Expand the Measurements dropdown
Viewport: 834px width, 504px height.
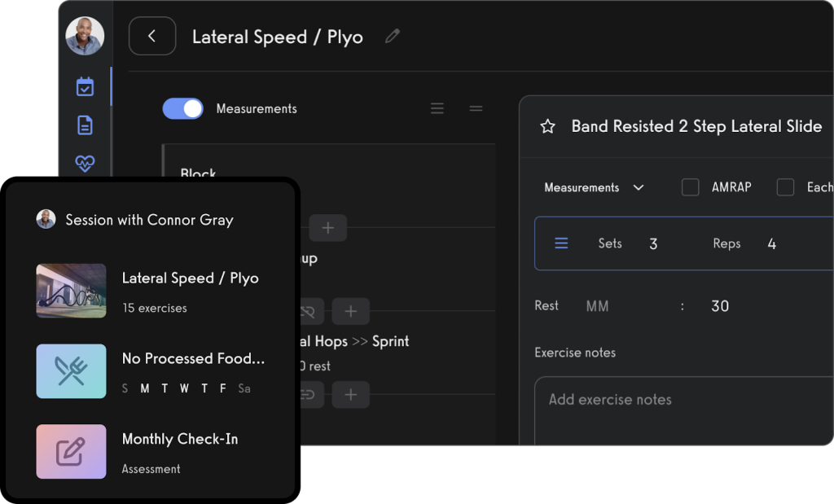click(594, 187)
